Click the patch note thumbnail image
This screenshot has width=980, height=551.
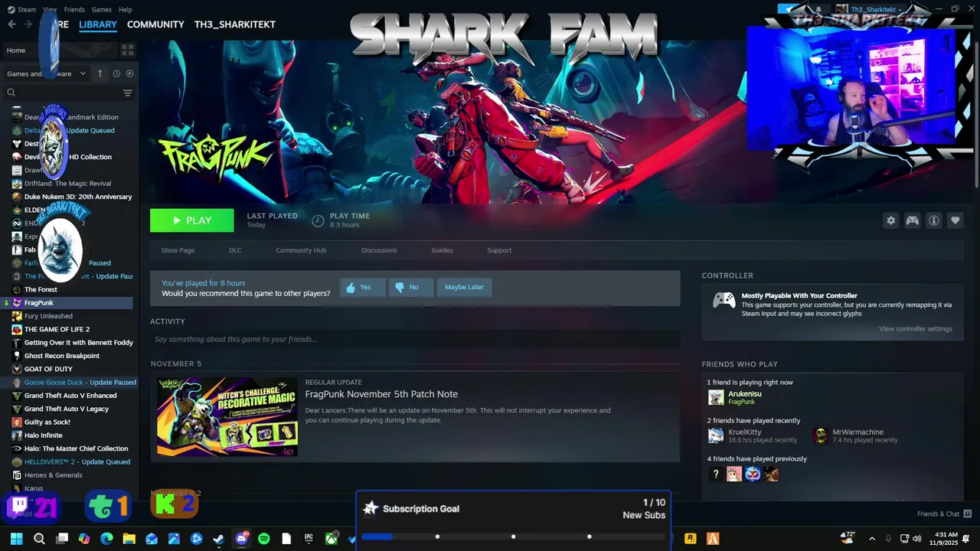click(x=227, y=416)
